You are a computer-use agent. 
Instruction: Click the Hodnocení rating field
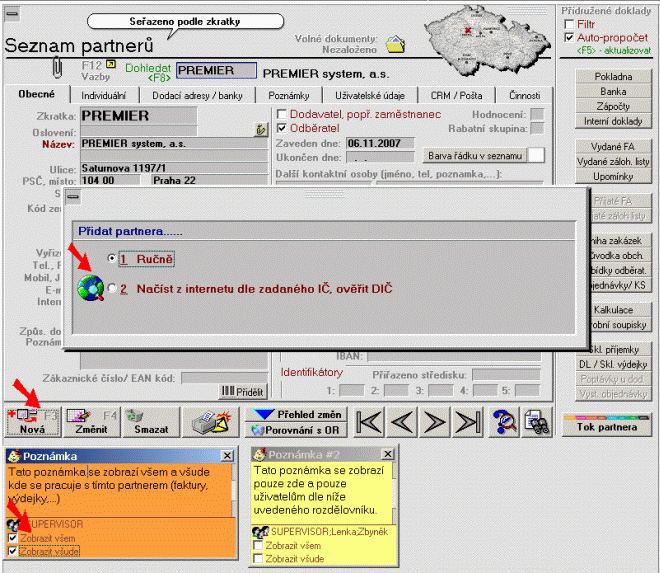tap(537, 114)
